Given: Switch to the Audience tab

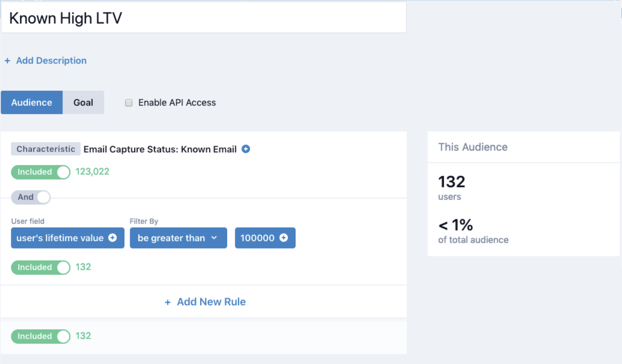Looking at the screenshot, I should [32, 102].
